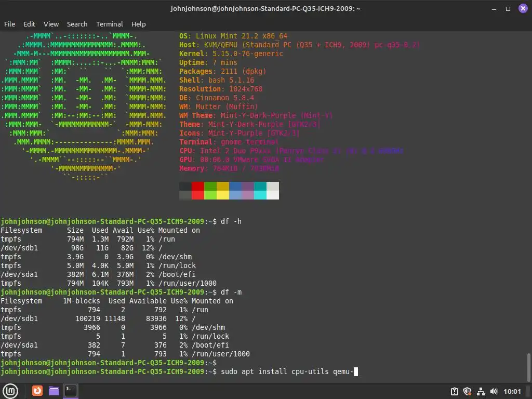The width and height of the screenshot is (532, 399).
Task: Open the Linux Mint start menu
Action: click(10, 391)
